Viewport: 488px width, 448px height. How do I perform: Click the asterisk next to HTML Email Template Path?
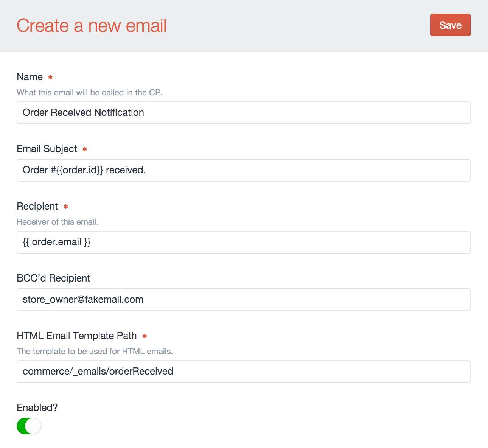(x=145, y=336)
